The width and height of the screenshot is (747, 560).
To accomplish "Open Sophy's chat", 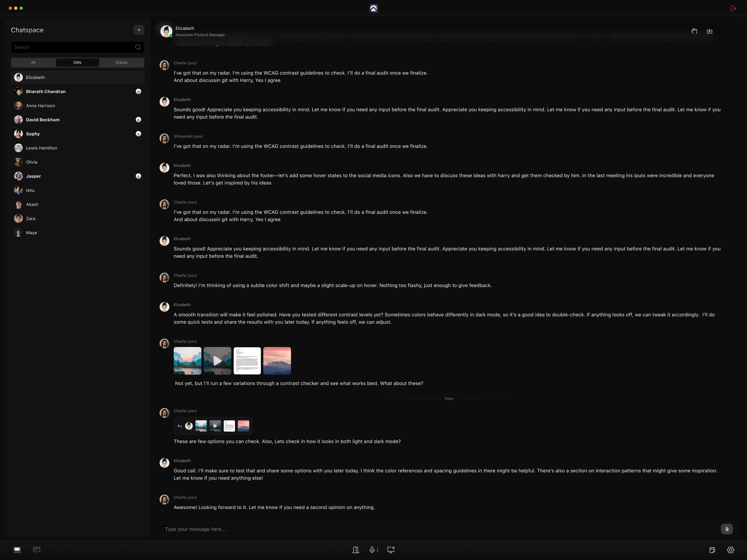I will click(78, 134).
